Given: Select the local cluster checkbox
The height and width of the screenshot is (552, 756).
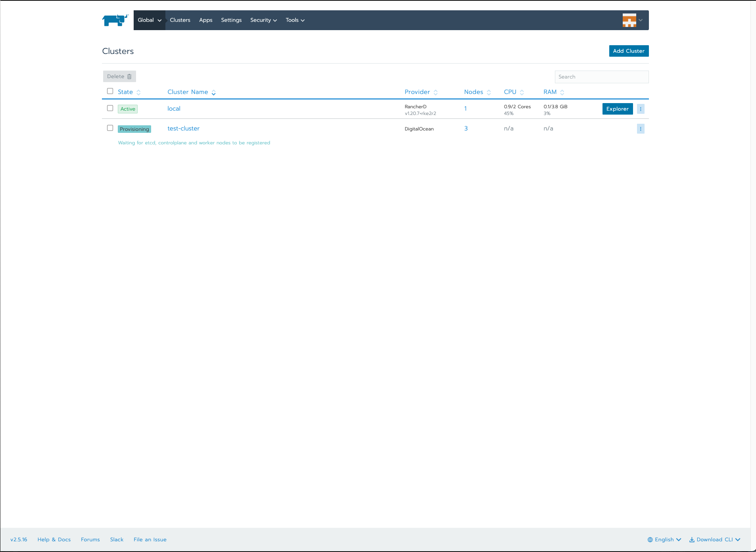Looking at the screenshot, I should point(110,108).
